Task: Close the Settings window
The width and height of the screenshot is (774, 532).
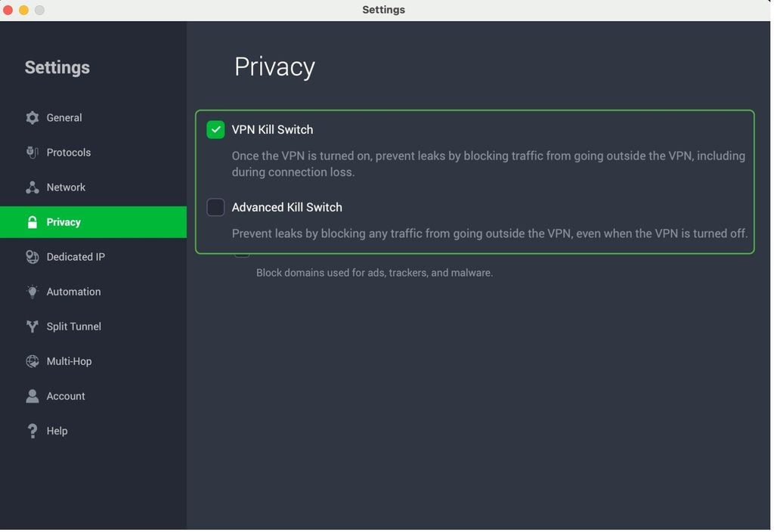Action: [x=8, y=10]
